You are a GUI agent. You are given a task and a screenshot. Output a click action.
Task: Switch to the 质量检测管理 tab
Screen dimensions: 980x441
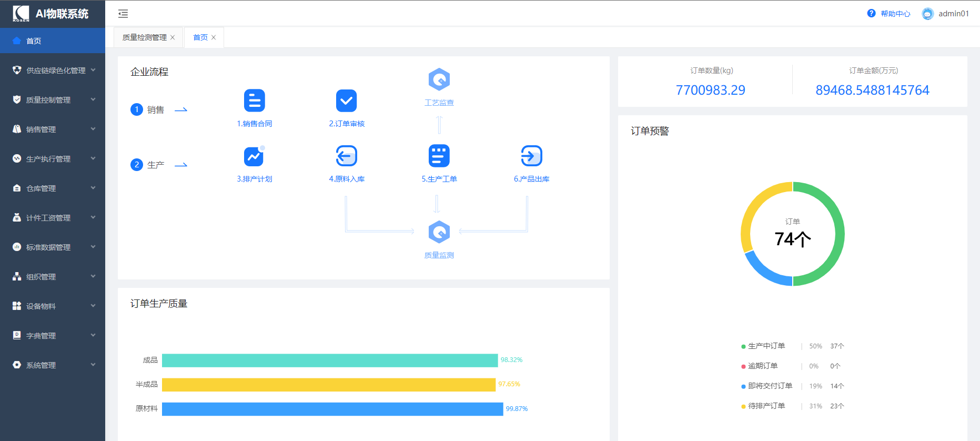145,37
